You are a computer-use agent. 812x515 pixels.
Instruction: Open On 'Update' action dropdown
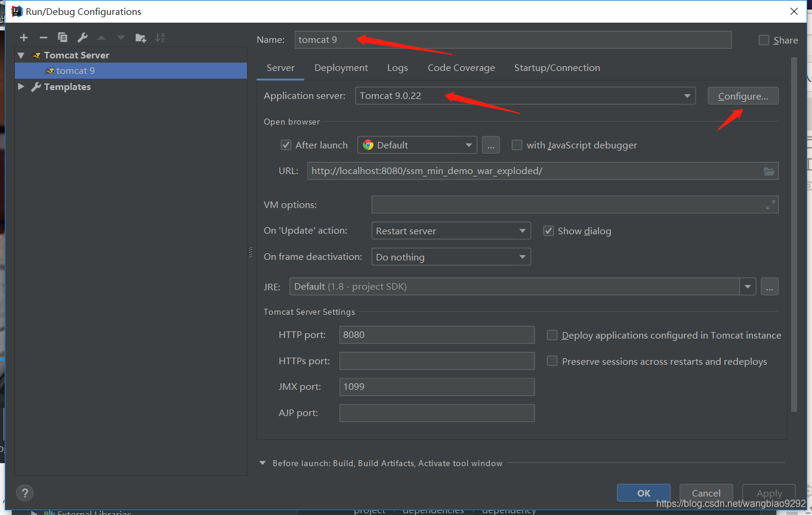[x=450, y=231]
